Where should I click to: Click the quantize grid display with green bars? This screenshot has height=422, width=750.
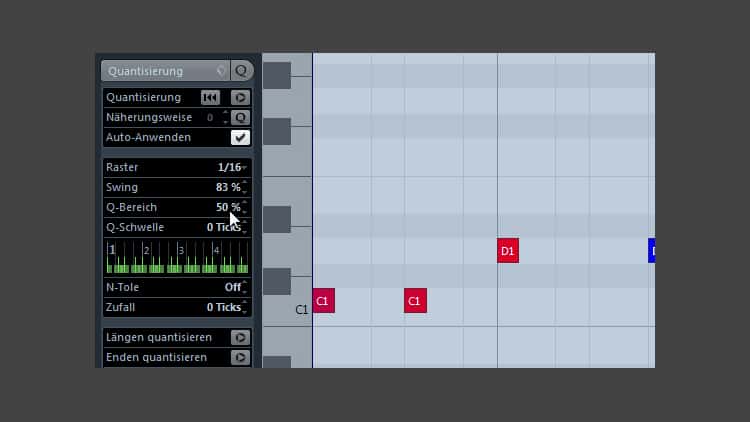pos(177,257)
